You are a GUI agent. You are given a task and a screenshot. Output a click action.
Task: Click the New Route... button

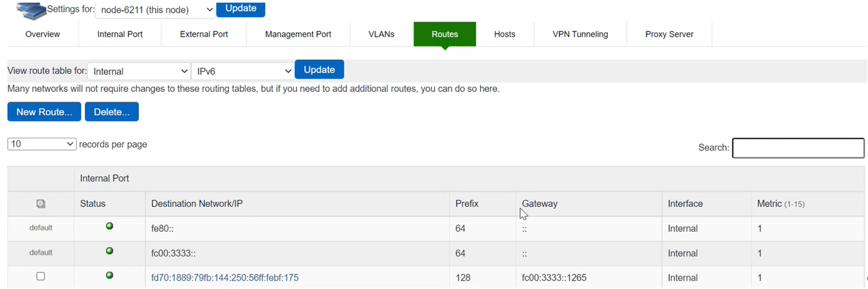(44, 112)
